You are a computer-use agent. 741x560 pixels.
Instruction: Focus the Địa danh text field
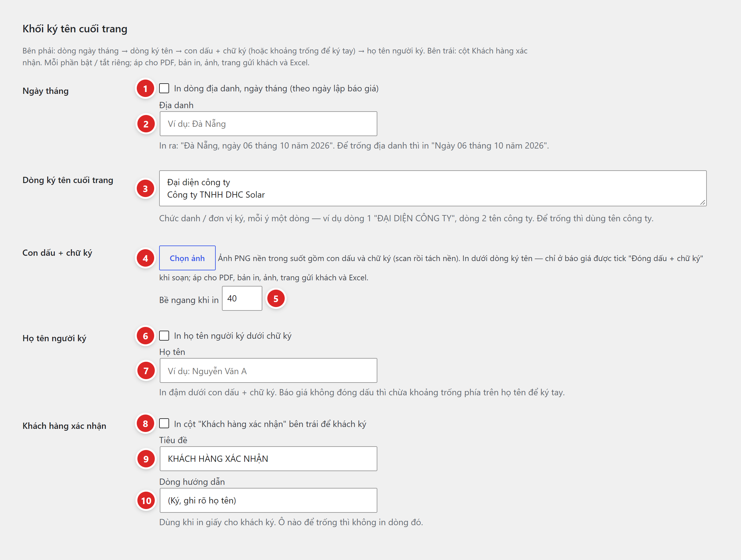tap(268, 124)
